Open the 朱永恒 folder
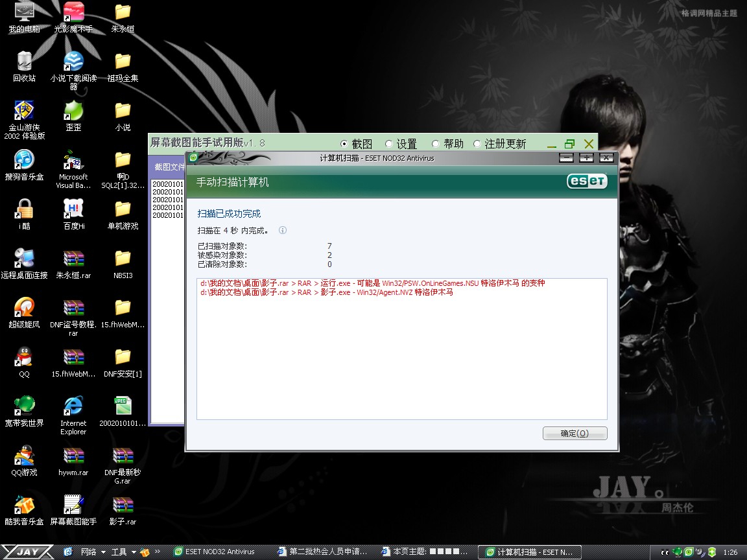Viewport: 747px width, 560px height. click(123, 18)
